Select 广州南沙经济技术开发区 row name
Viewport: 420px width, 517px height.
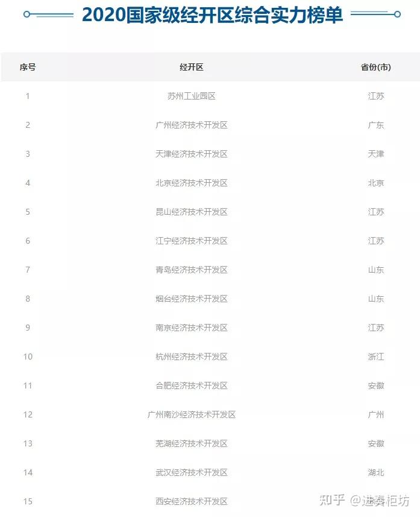click(x=192, y=414)
